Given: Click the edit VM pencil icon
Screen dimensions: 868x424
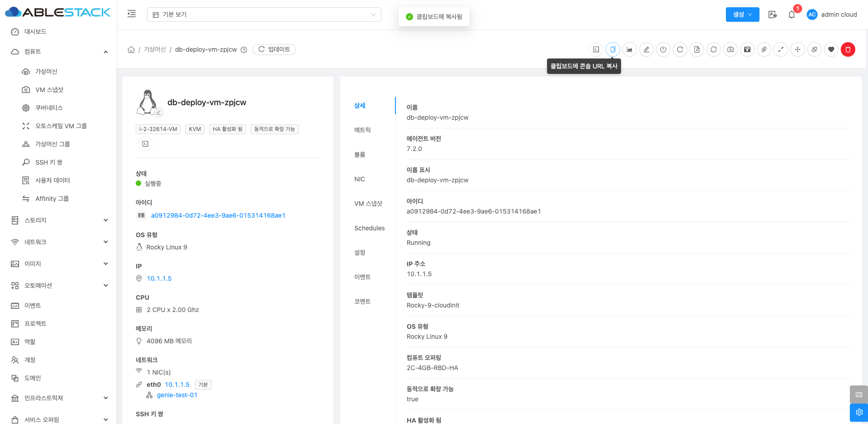Looking at the screenshot, I should point(646,49).
